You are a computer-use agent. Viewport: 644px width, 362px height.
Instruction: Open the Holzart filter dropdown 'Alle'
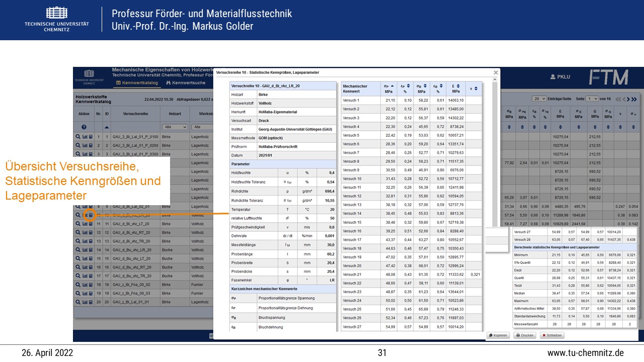[x=175, y=127]
